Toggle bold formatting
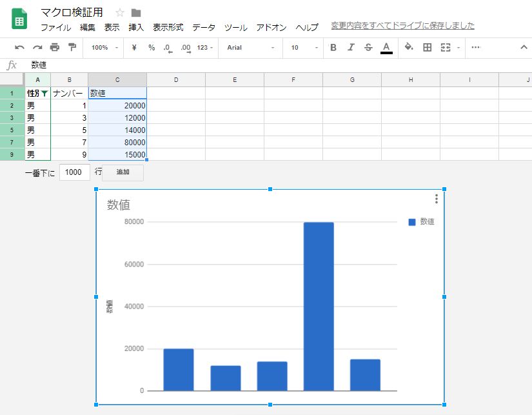This screenshot has width=532, height=415. 333,47
